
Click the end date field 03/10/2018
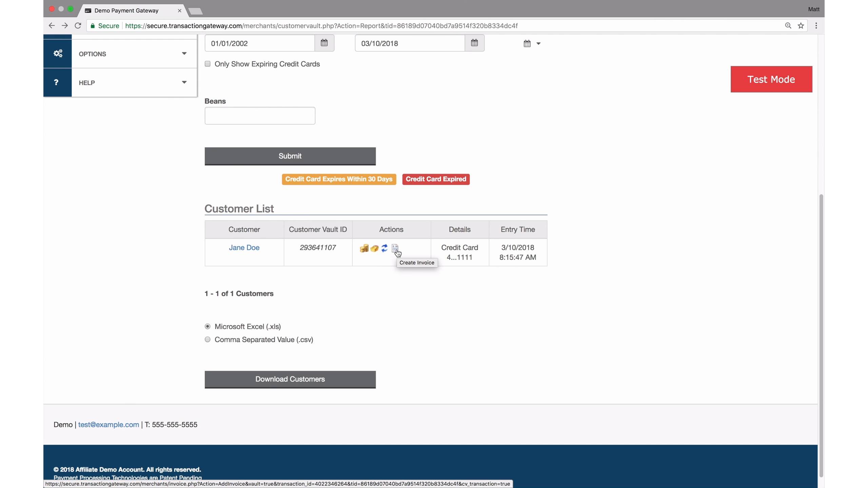click(410, 43)
